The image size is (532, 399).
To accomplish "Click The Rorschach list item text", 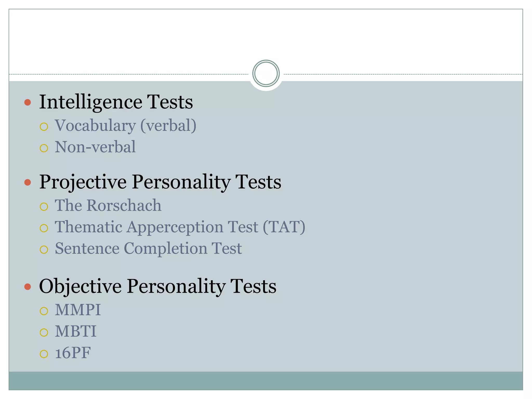I will coord(108,205).
